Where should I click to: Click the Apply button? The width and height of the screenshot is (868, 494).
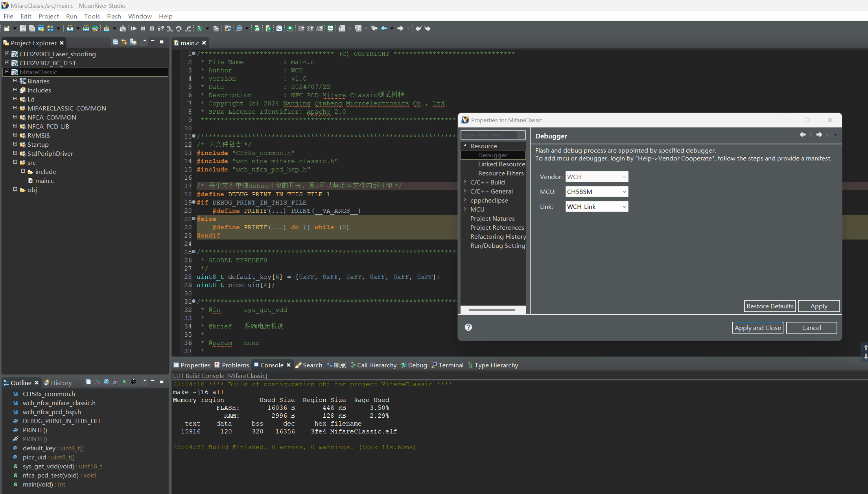(819, 306)
